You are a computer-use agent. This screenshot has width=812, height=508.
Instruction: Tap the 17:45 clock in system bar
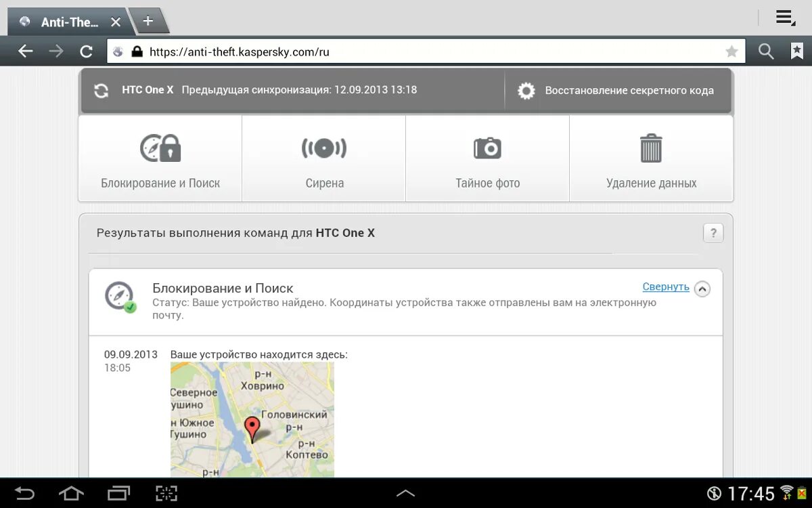[x=751, y=494]
